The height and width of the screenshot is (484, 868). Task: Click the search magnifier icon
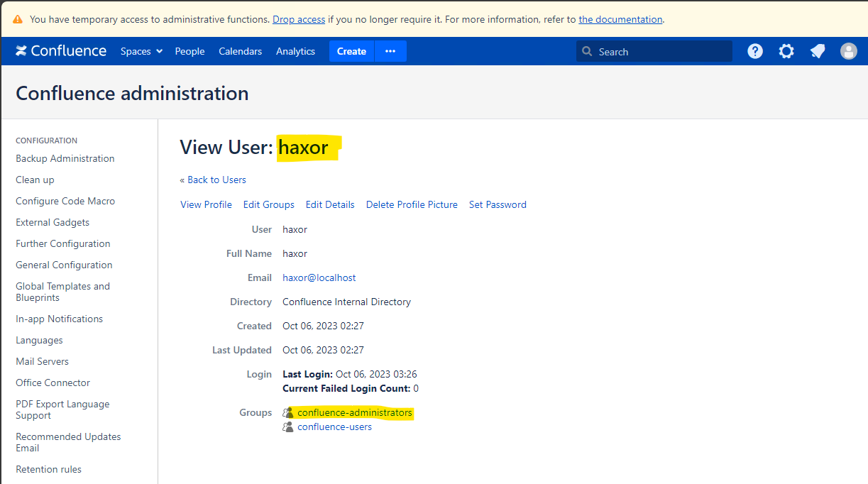587,51
